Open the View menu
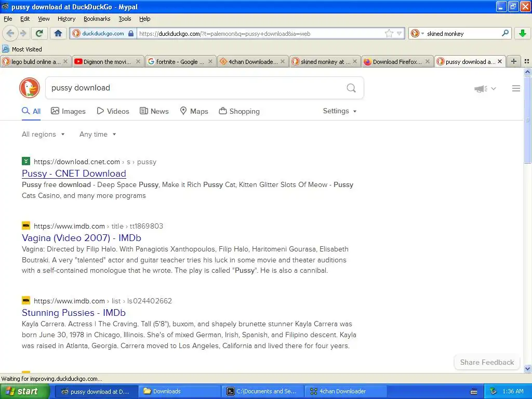The width and height of the screenshot is (532, 399). (44, 19)
